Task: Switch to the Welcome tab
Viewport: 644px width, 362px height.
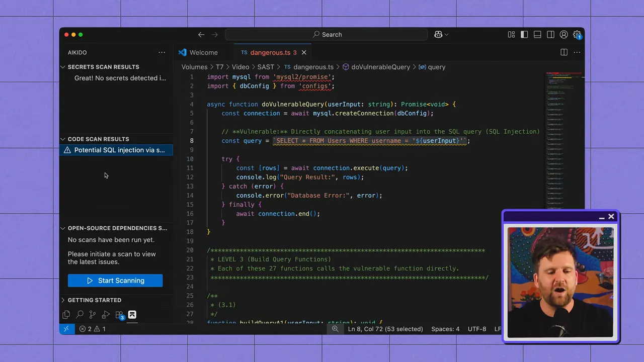Action: [203, 52]
